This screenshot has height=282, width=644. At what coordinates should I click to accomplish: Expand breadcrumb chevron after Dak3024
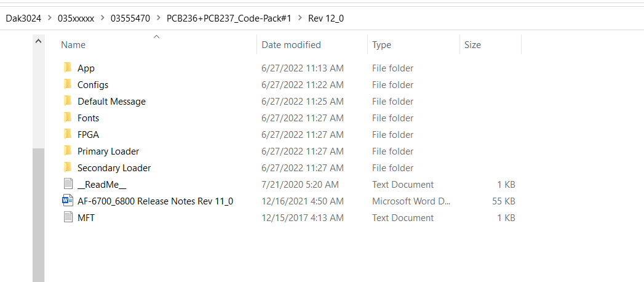coord(50,18)
